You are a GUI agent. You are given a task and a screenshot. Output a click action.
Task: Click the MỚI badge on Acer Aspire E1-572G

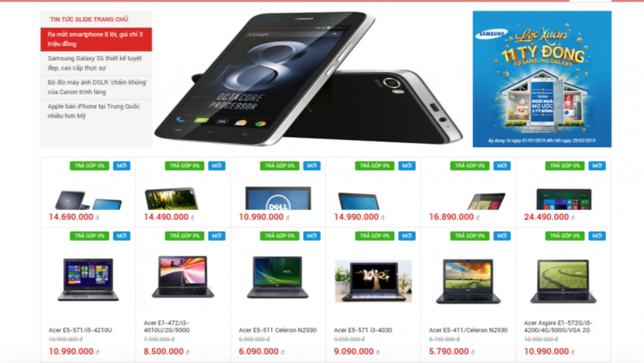(x=597, y=236)
